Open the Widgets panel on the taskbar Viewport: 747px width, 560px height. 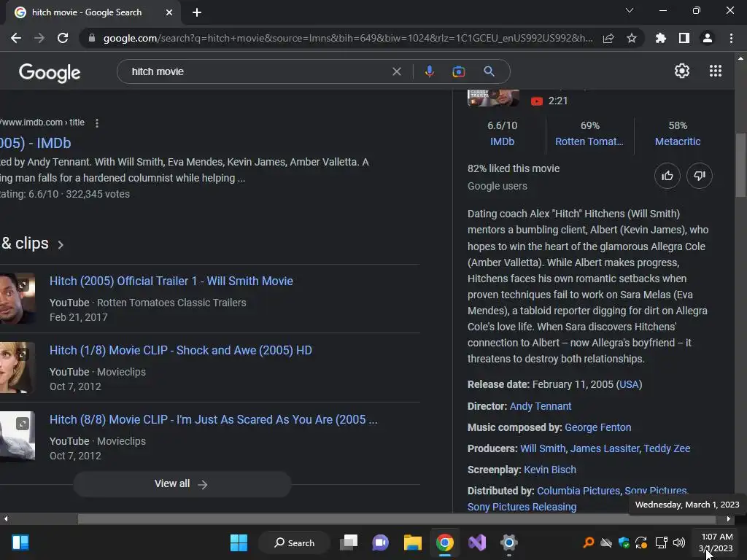(20, 542)
